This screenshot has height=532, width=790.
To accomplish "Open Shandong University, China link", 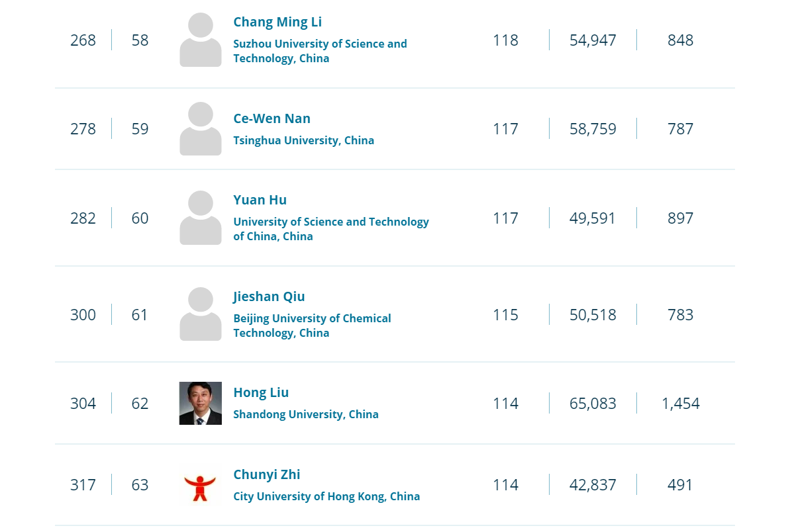I will click(305, 414).
